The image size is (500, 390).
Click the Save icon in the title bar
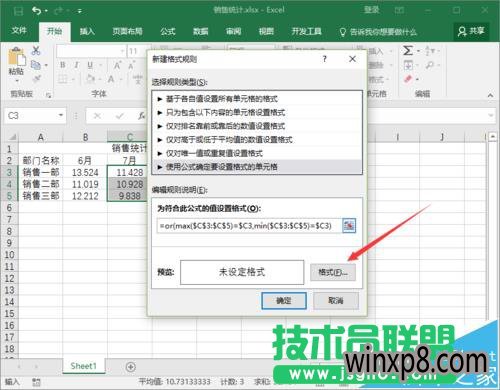(x=18, y=11)
